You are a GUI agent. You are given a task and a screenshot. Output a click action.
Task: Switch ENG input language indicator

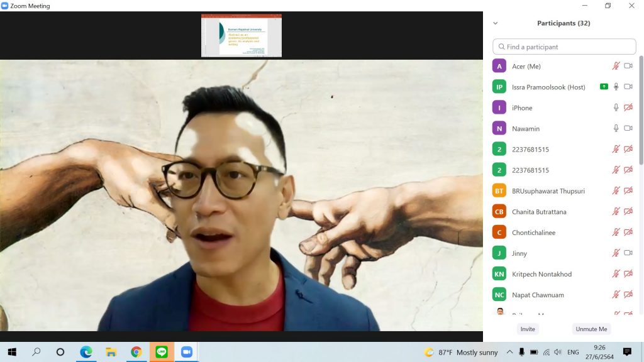click(573, 352)
